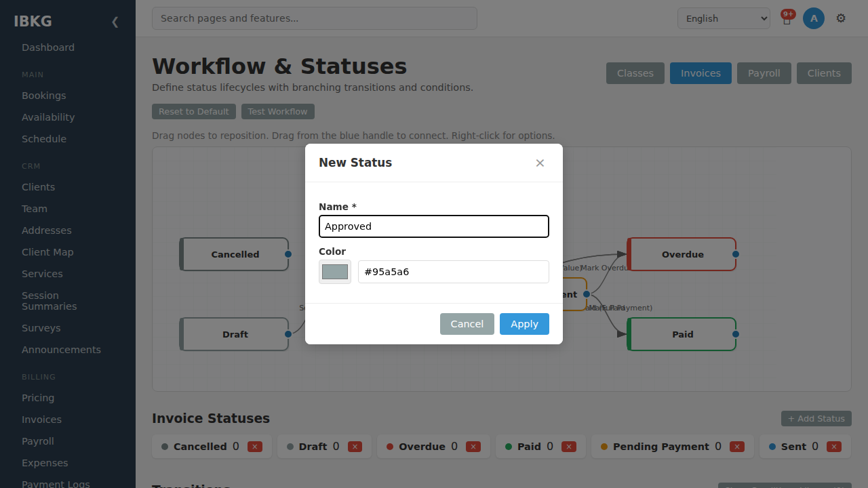Delete the Cancelled status with red X
The image size is (868, 488).
255,447
